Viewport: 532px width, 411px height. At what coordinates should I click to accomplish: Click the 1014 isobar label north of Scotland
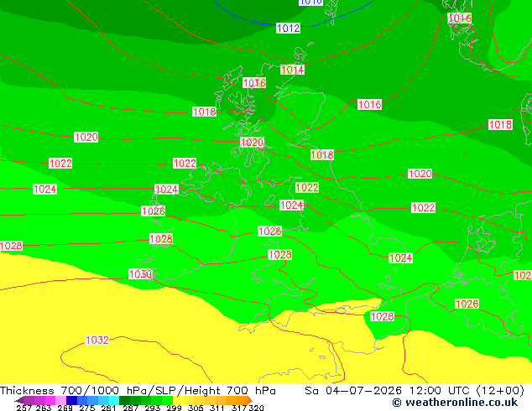coord(293,70)
